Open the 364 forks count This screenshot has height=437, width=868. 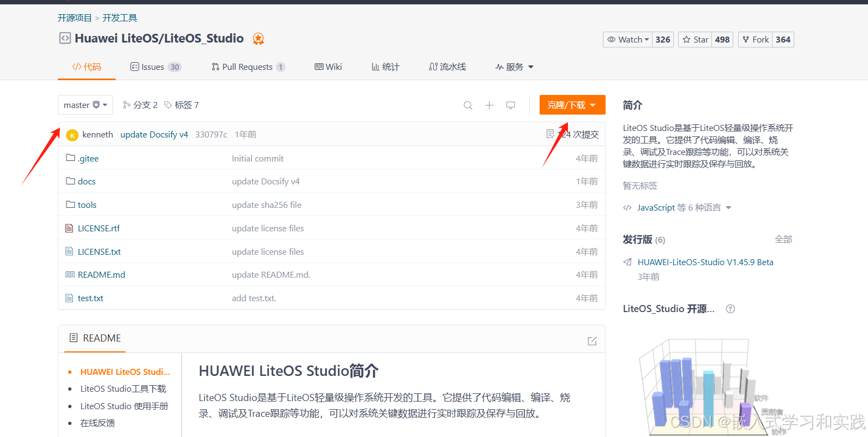click(x=783, y=39)
